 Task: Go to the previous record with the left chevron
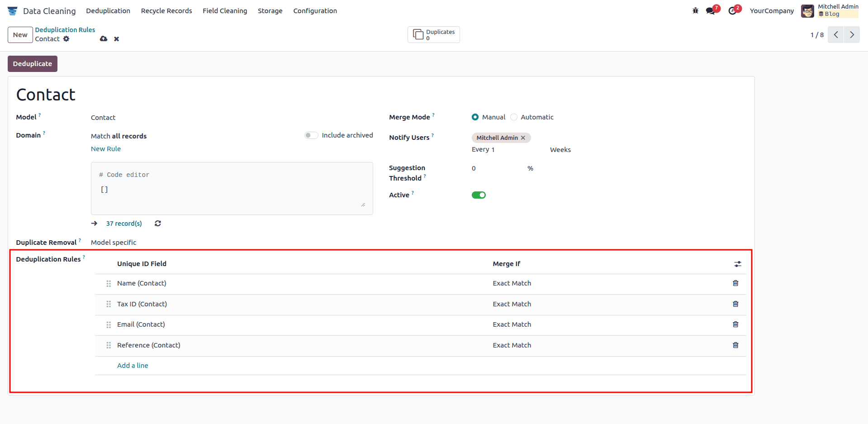click(835, 34)
